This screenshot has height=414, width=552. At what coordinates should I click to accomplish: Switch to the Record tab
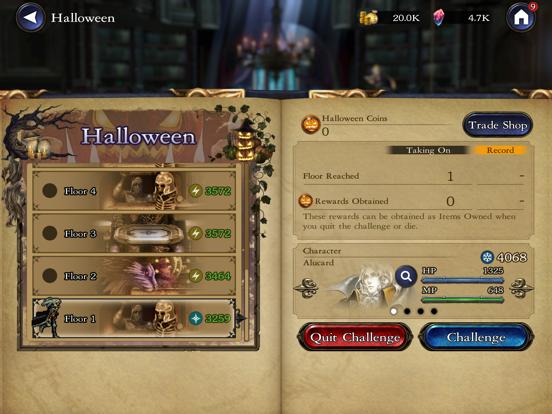point(500,150)
